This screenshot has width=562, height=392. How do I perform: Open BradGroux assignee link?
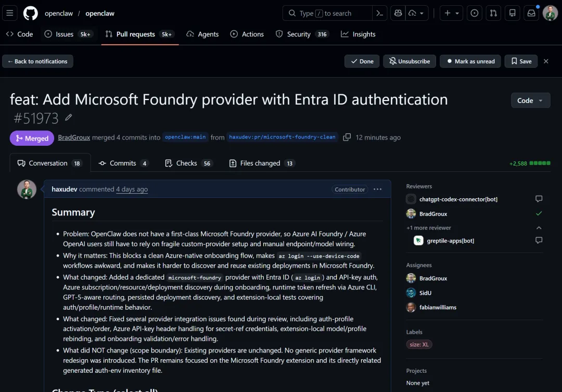[433, 279]
